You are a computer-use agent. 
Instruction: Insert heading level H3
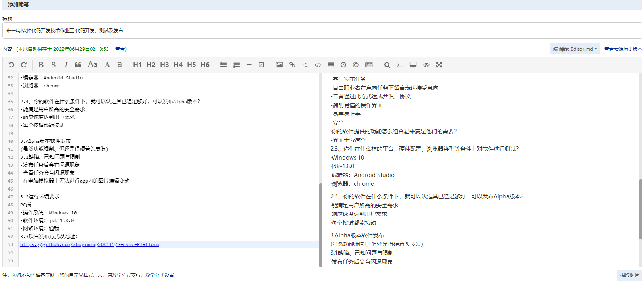pos(164,65)
